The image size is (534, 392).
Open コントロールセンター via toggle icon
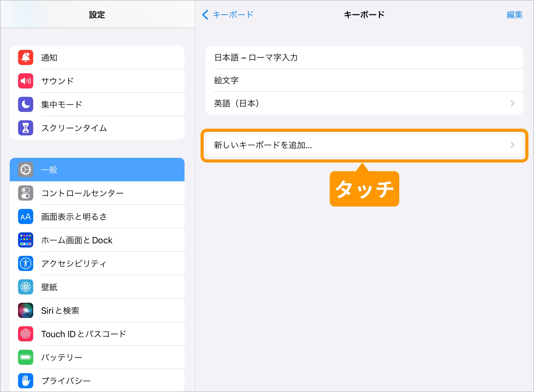pyautogui.click(x=25, y=193)
